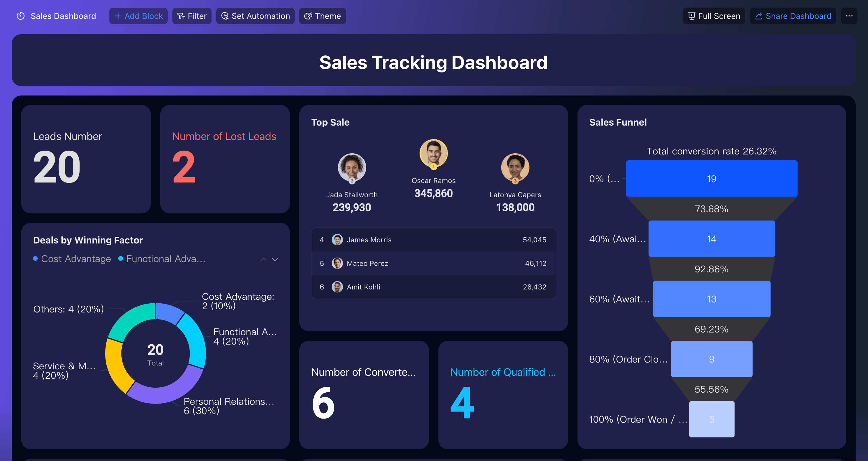Image resolution: width=868 pixels, height=461 pixels.
Task: Click the Add Block button
Action: tap(138, 16)
